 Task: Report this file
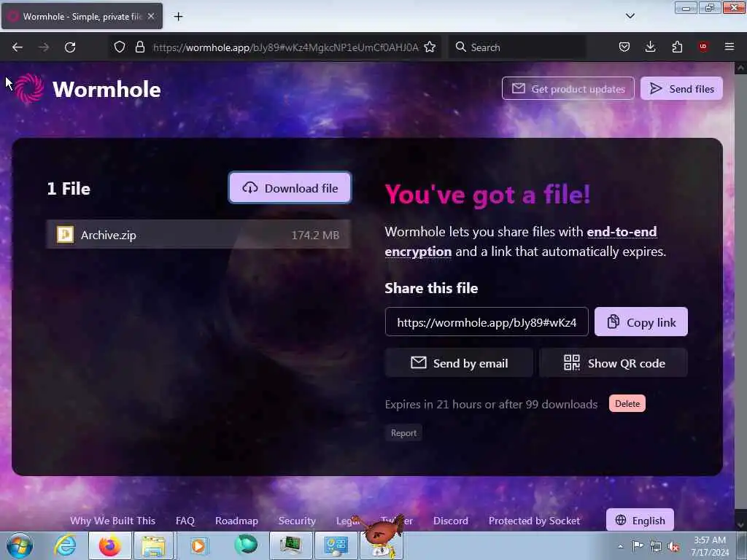(403, 433)
